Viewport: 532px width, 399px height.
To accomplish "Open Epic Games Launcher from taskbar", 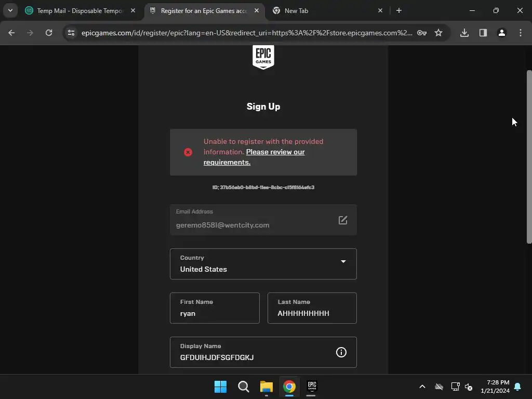I will coord(312,387).
